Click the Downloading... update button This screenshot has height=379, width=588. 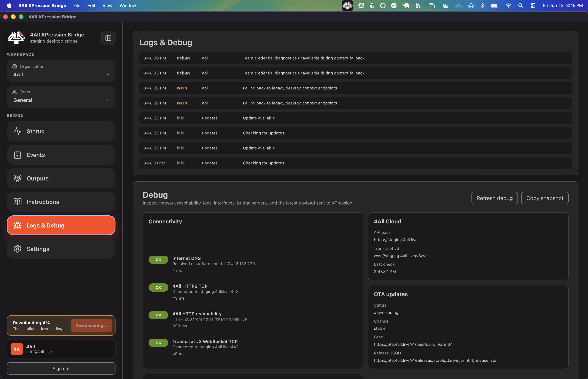click(91, 325)
